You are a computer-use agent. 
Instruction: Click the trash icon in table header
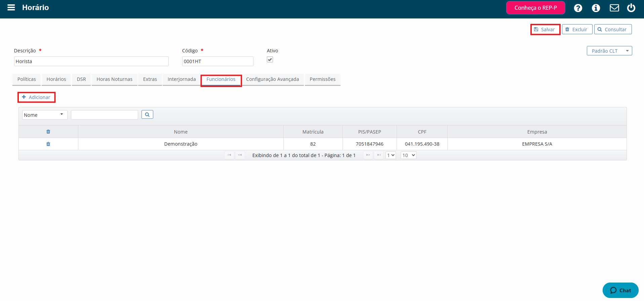[x=48, y=132]
